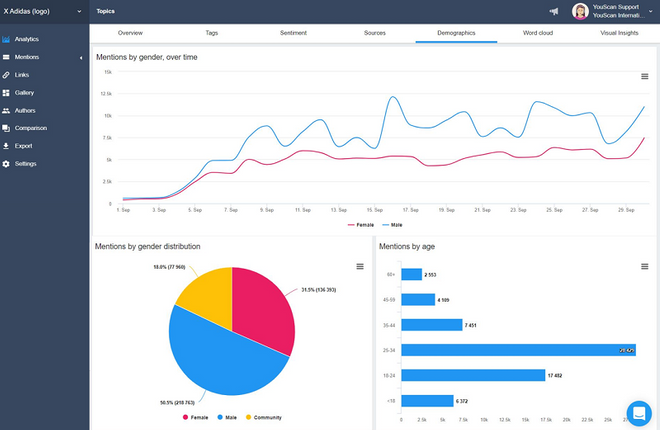Open the gender over time chart menu

pos(644,77)
